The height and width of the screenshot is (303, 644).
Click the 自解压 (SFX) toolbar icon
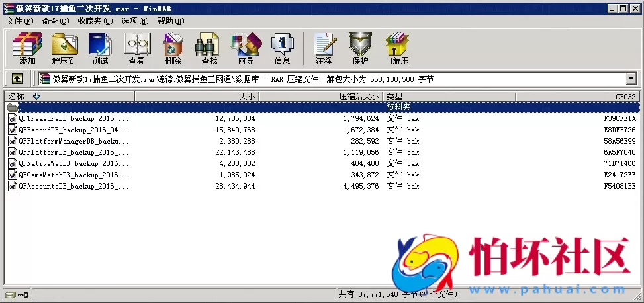(x=397, y=49)
